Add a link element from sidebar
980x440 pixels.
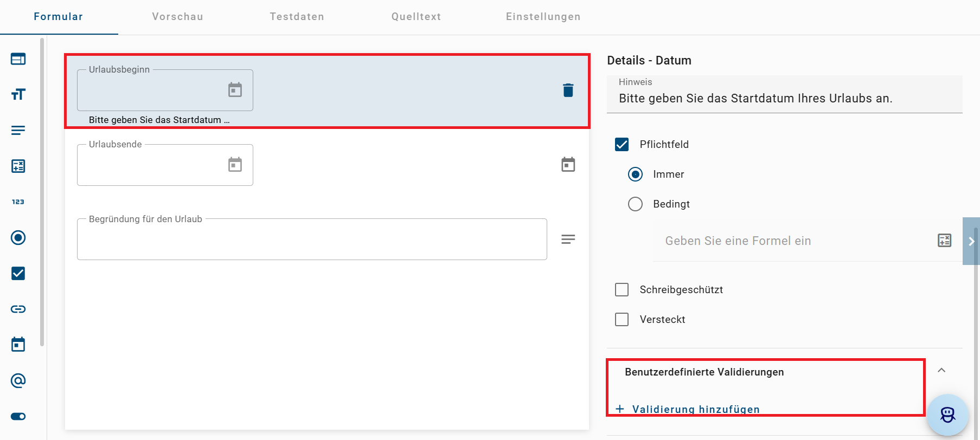point(18,309)
